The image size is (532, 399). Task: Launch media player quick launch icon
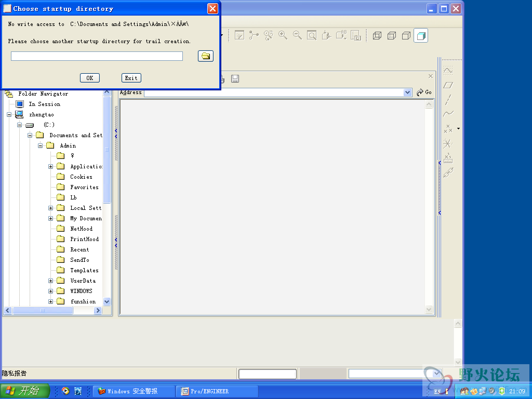pos(65,391)
